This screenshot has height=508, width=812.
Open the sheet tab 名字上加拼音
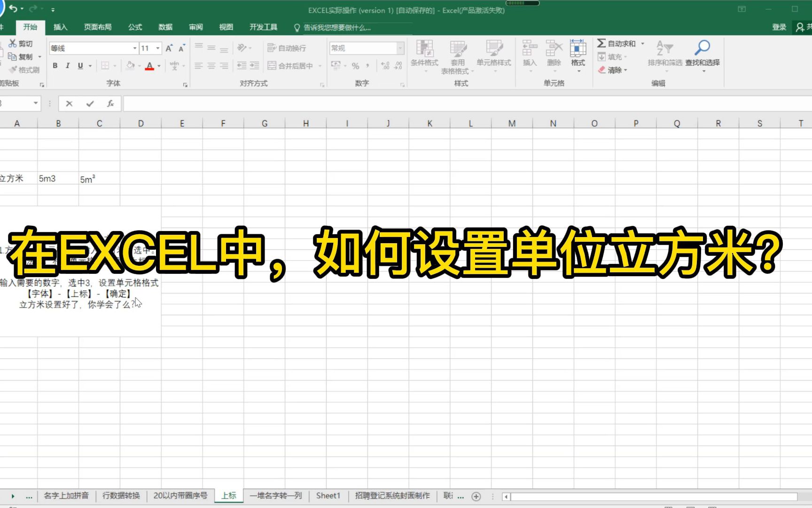(66, 496)
